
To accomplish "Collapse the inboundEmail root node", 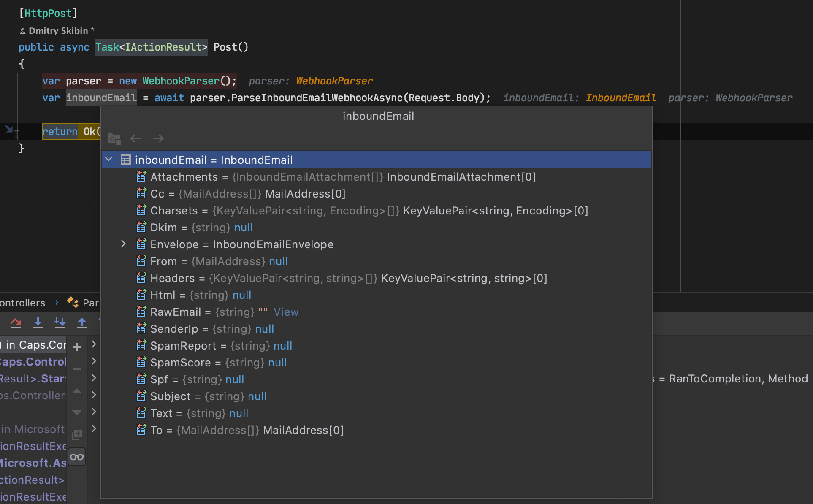I will point(108,159).
